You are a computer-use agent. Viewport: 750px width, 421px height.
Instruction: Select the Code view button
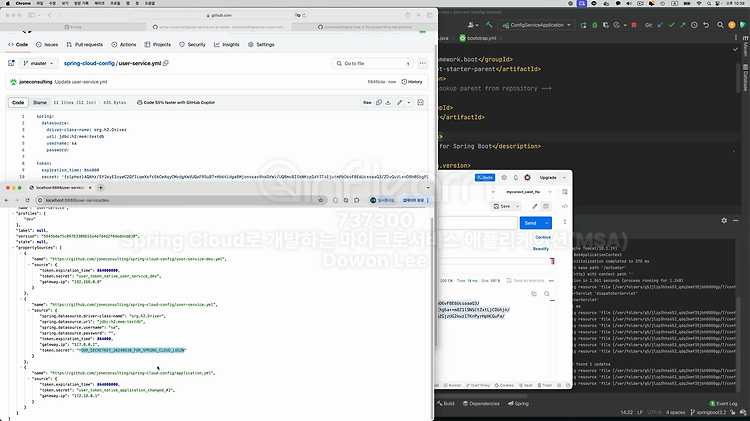(18, 102)
